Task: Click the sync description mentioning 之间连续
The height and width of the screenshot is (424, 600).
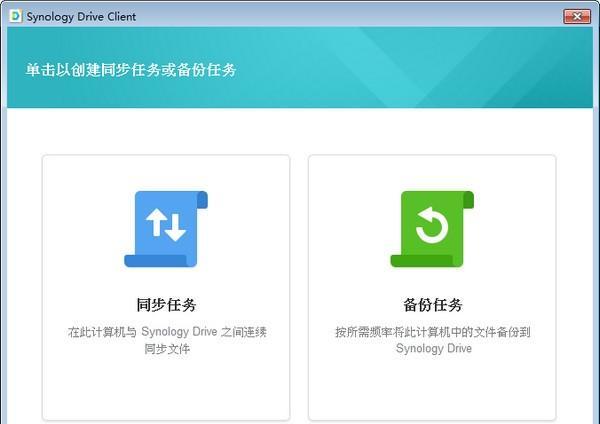Action: pos(167,340)
